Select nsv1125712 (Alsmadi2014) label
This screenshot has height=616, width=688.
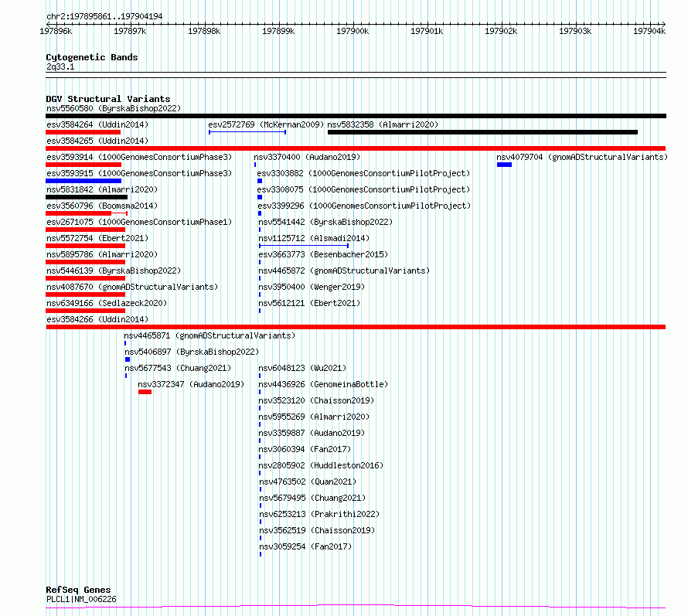tap(314, 238)
